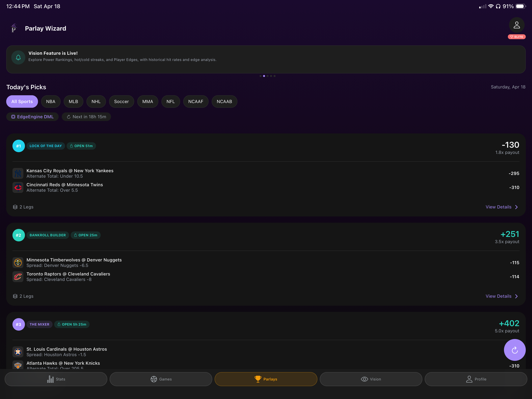Click the floating purple refresh button
This screenshot has width=532, height=399.
coord(515,350)
